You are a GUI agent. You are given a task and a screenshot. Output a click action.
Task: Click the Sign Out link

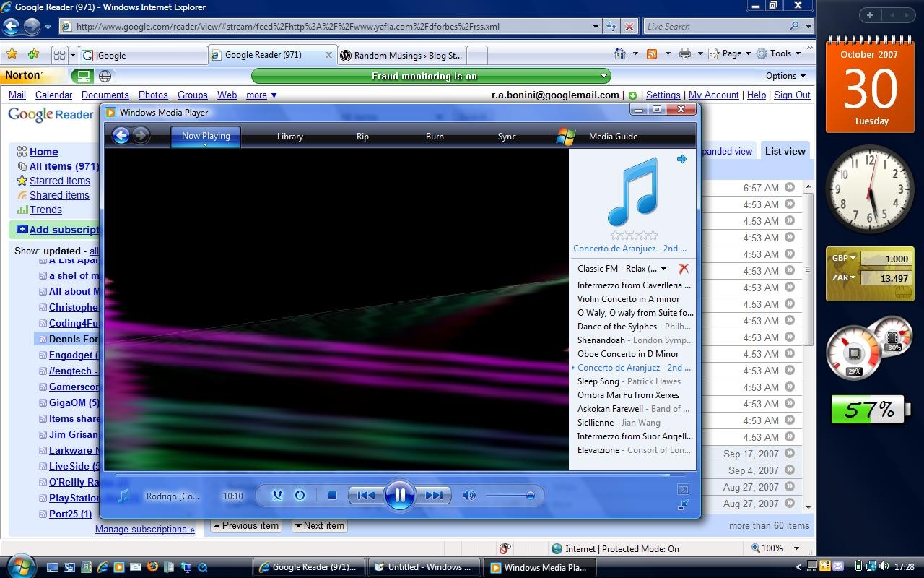pyautogui.click(x=792, y=95)
